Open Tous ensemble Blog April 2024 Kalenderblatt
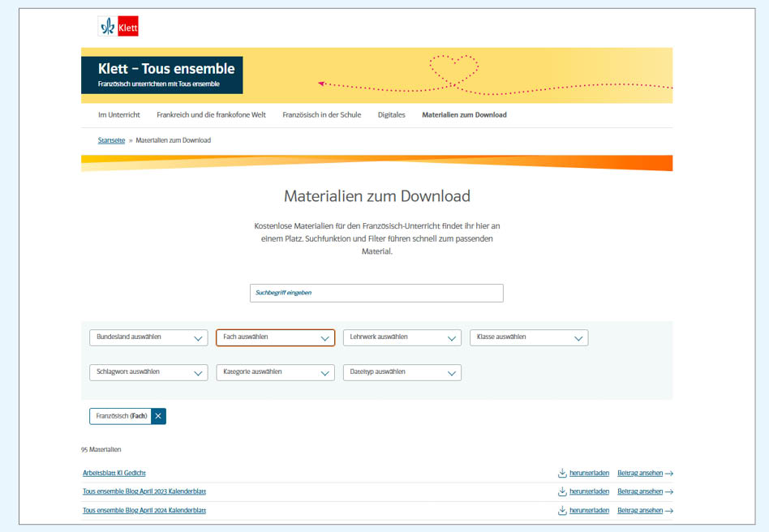This screenshot has width=769, height=532. pyautogui.click(x=144, y=510)
